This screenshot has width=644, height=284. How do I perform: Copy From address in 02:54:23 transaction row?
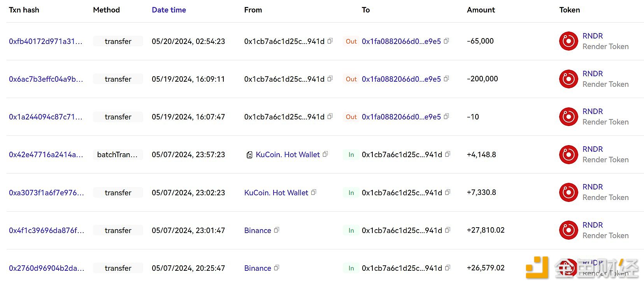330,41
